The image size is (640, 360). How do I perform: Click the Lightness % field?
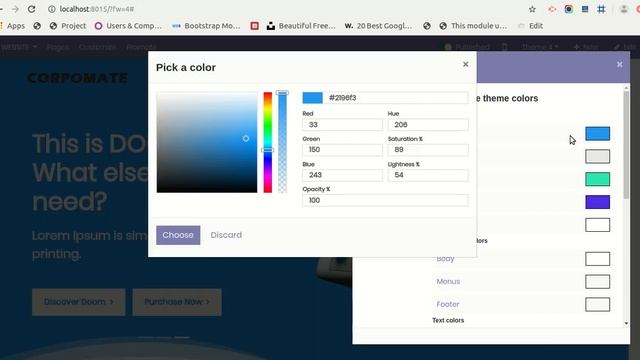coord(428,175)
